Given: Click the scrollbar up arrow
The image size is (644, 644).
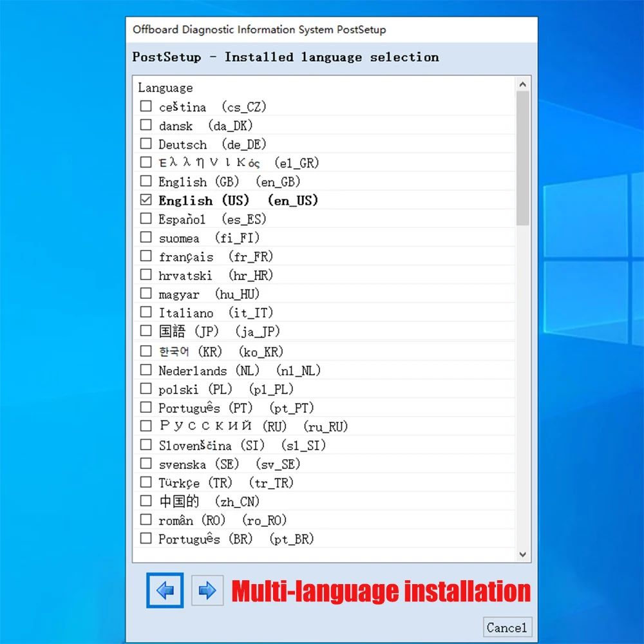Looking at the screenshot, I should (523, 83).
